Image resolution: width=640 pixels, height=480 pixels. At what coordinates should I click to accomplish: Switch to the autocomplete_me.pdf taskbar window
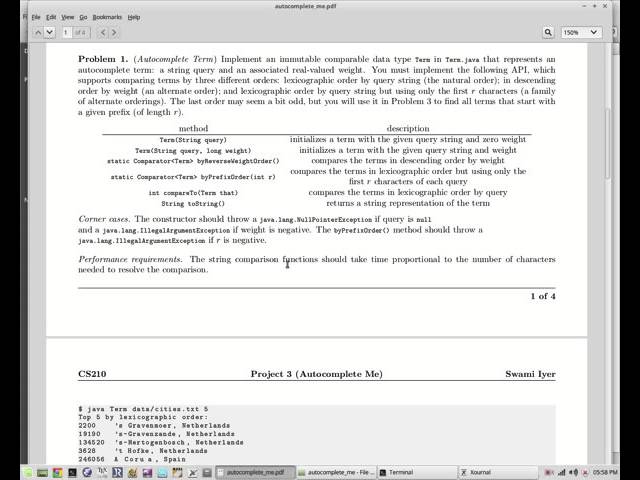[x=255, y=472]
